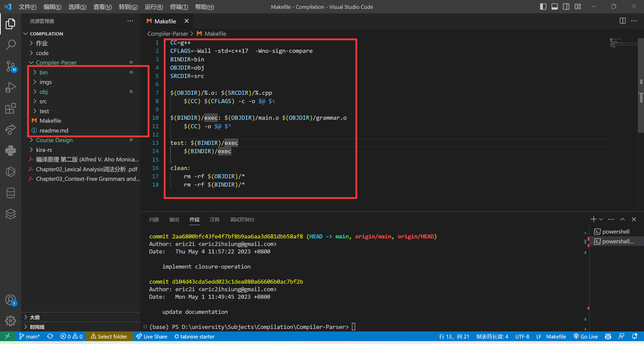This screenshot has height=344, width=644.
Task: Open readme.md in the explorer
Action: click(54, 131)
